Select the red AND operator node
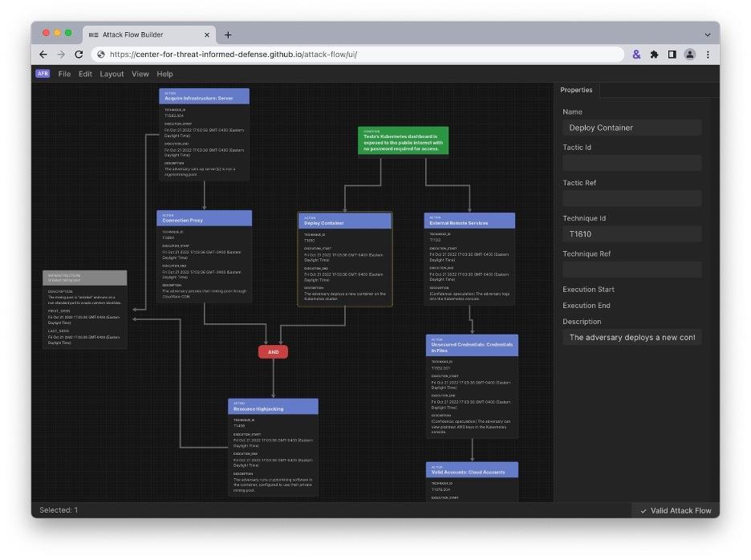Image resolution: width=751 pixels, height=560 pixels. pos(274,351)
